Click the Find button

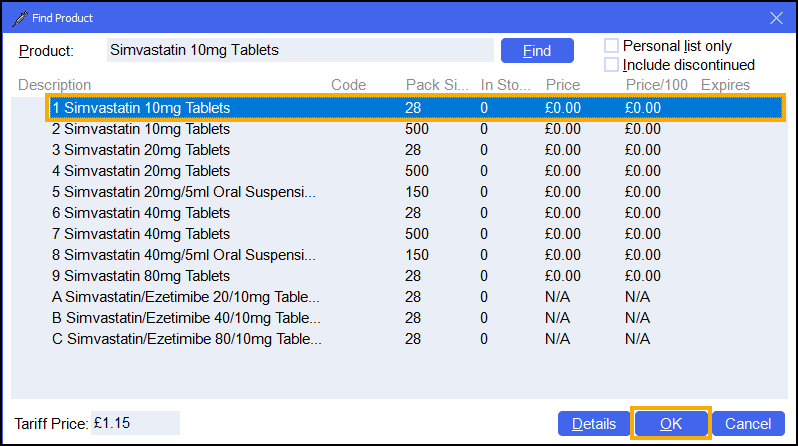tap(537, 50)
